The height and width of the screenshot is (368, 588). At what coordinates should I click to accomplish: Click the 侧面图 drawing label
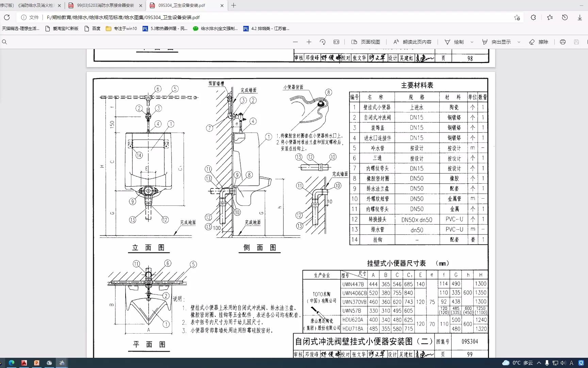pyautogui.click(x=260, y=248)
